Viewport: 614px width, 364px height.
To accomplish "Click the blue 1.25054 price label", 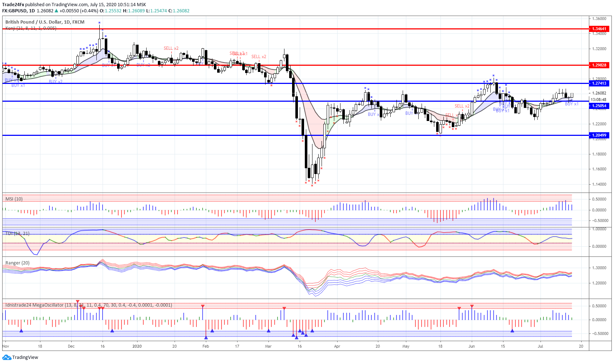I will [x=599, y=106].
